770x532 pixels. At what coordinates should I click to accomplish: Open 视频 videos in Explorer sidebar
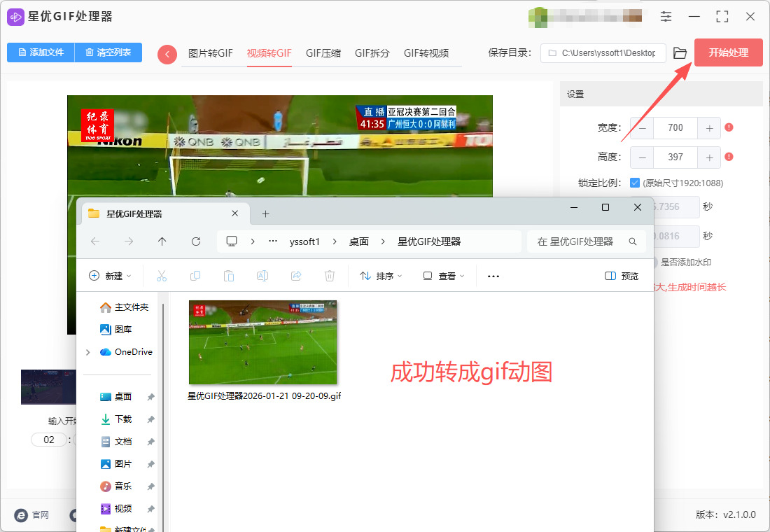pyautogui.click(x=116, y=508)
